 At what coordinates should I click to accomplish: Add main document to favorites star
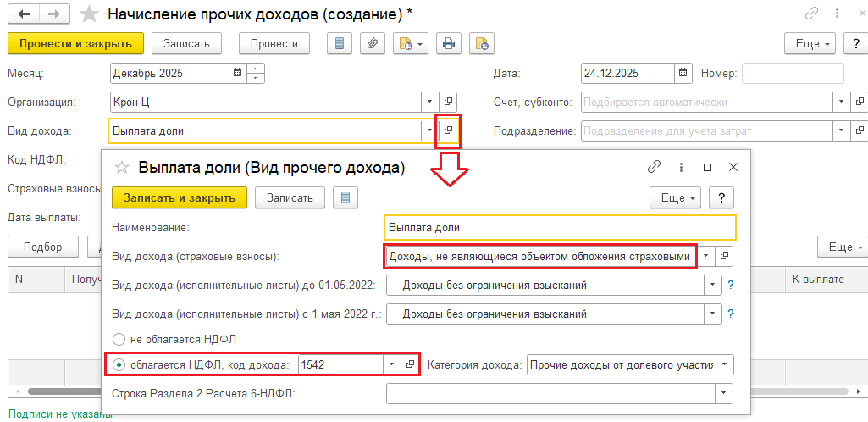point(89,15)
